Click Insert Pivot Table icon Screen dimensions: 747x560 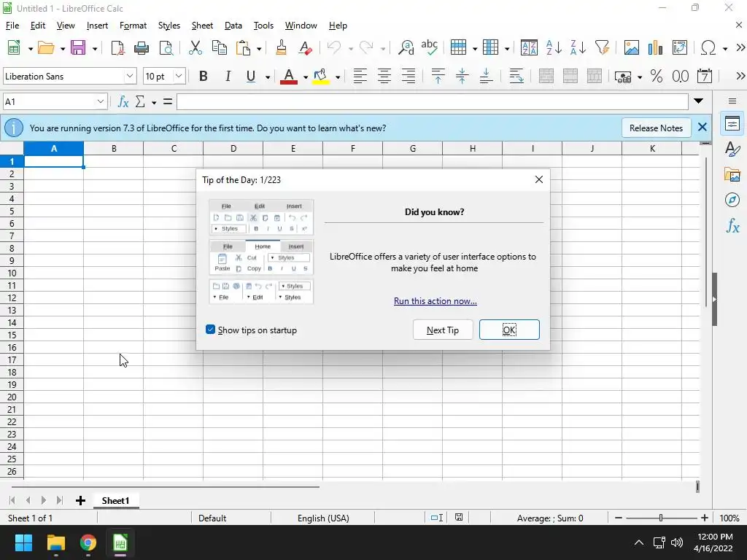coord(680,47)
